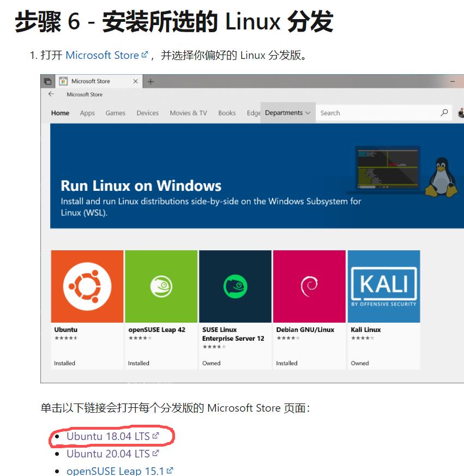Select the Home tab in Microsoft Store

60,112
